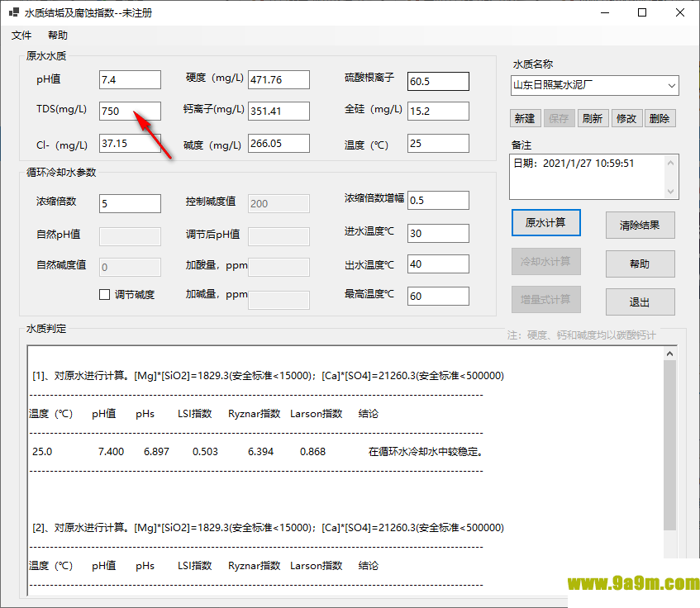Click the 硬度 (mg/L) input field
This screenshot has width=700, height=608.
[x=279, y=80]
